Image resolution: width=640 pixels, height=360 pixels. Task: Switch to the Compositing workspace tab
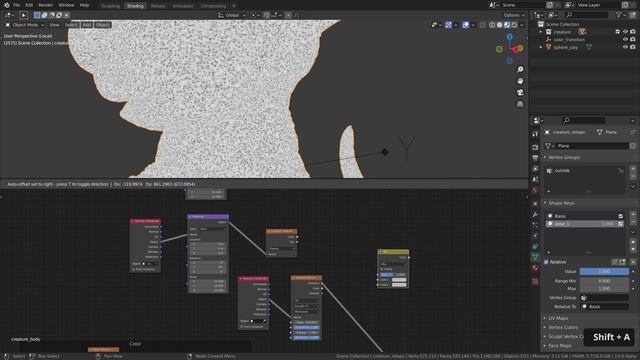pyautogui.click(x=213, y=6)
